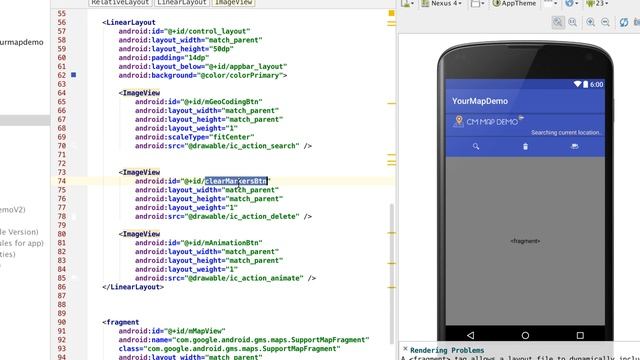Tap the recent apps square in preview
Screen dimensions: 640x360
tap(580, 335)
